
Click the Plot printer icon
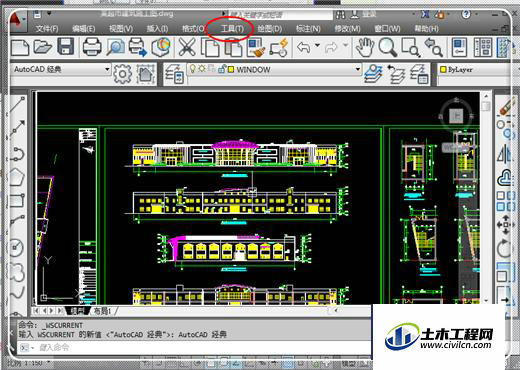click(x=92, y=47)
